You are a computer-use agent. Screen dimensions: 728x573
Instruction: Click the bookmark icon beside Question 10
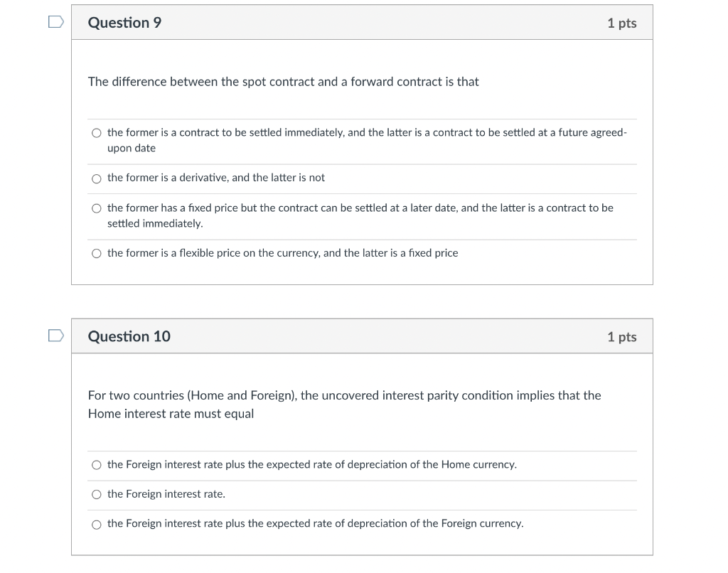55,336
